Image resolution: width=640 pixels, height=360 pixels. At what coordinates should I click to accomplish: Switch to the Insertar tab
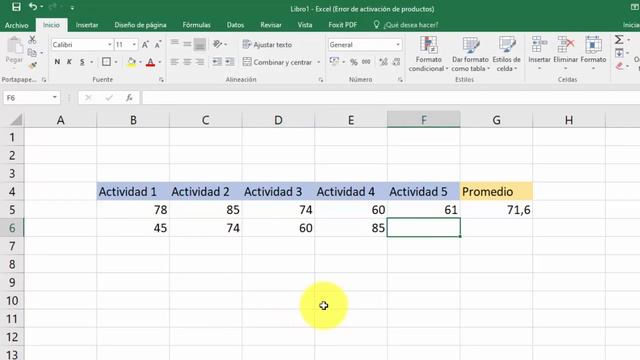(87, 25)
